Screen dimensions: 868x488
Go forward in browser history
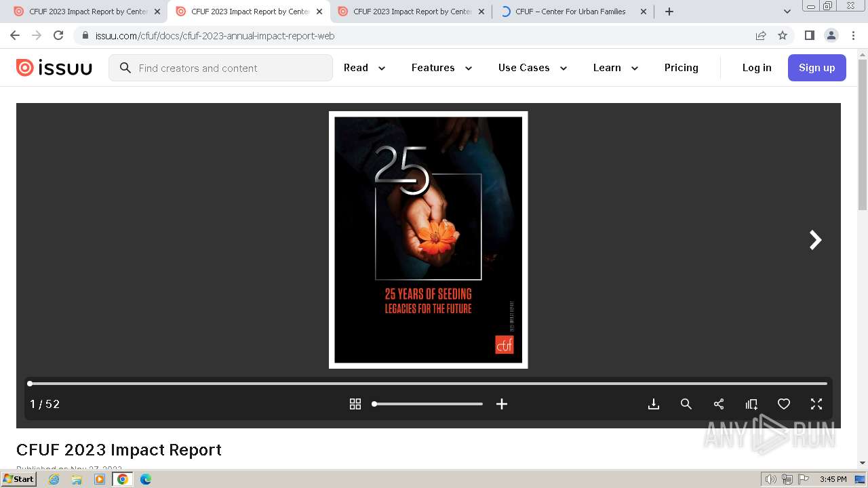tap(37, 35)
